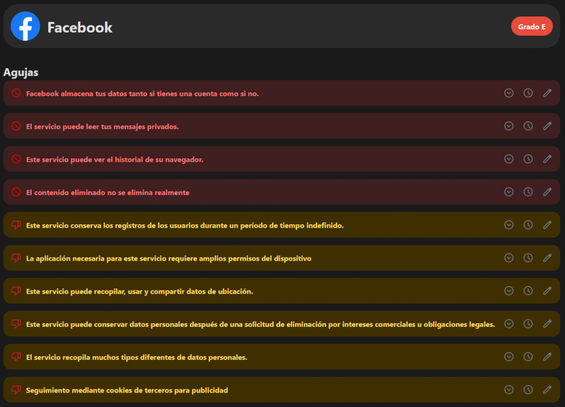Open 'Este servicio conserva los registros' text
565x407 pixels.
click(185, 225)
